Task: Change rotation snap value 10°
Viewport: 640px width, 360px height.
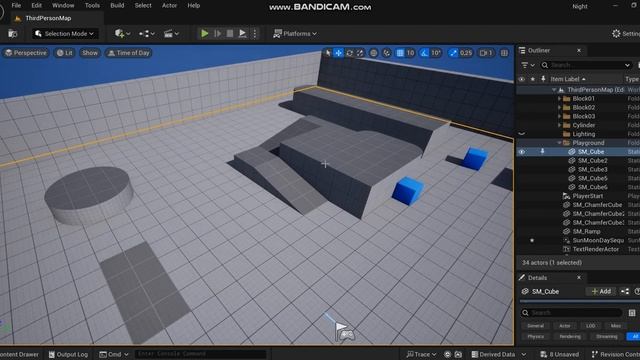Action: [436, 53]
